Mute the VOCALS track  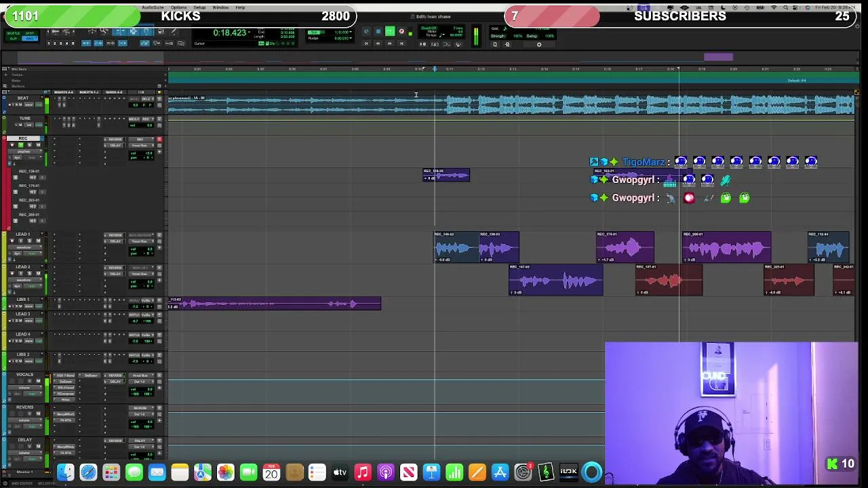coord(38,381)
